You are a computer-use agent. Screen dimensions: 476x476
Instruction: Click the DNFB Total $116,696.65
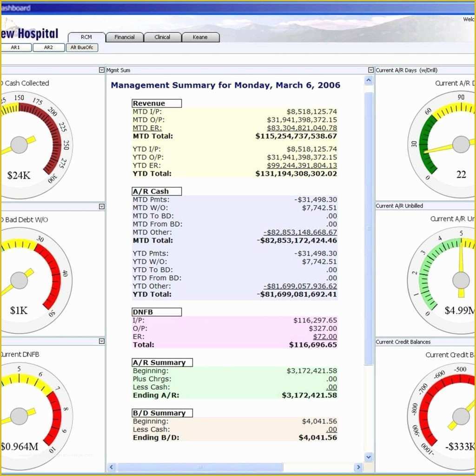313,345
